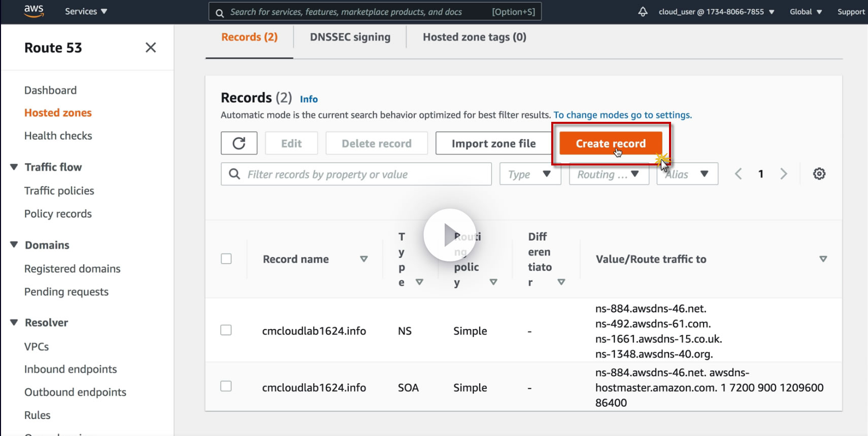Open Health checks in the sidebar
The image size is (868, 436).
tap(58, 136)
